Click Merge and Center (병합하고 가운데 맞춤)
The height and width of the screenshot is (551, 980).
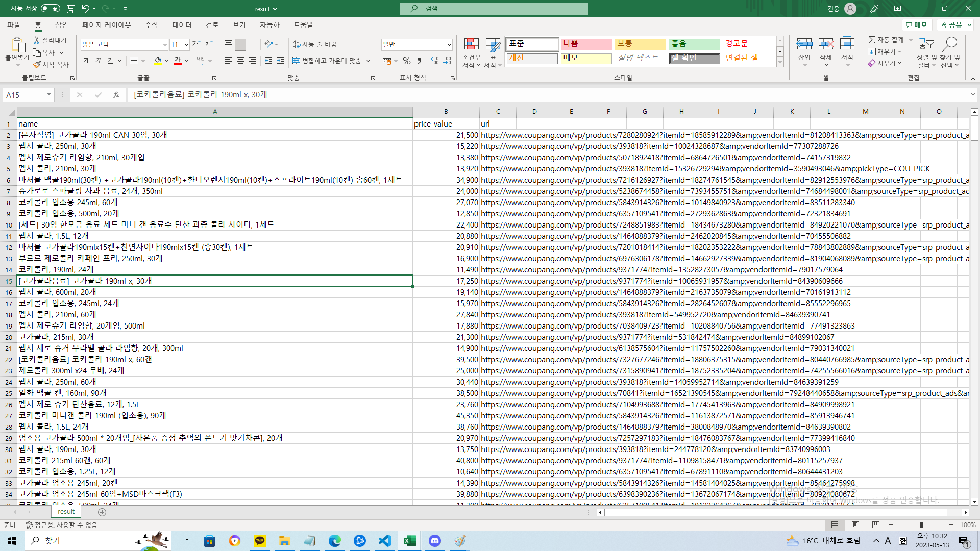tap(327, 61)
